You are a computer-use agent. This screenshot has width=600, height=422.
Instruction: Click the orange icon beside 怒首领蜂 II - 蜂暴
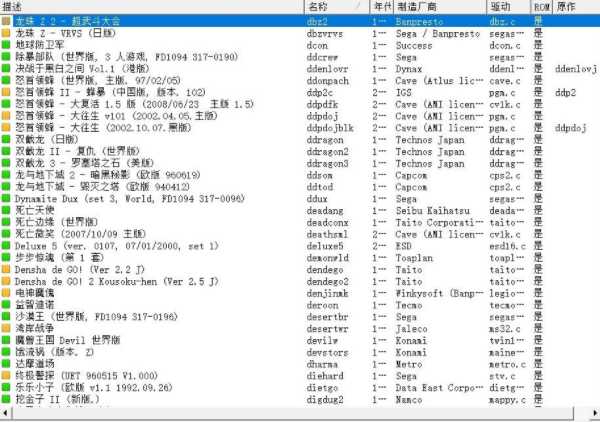6,92
